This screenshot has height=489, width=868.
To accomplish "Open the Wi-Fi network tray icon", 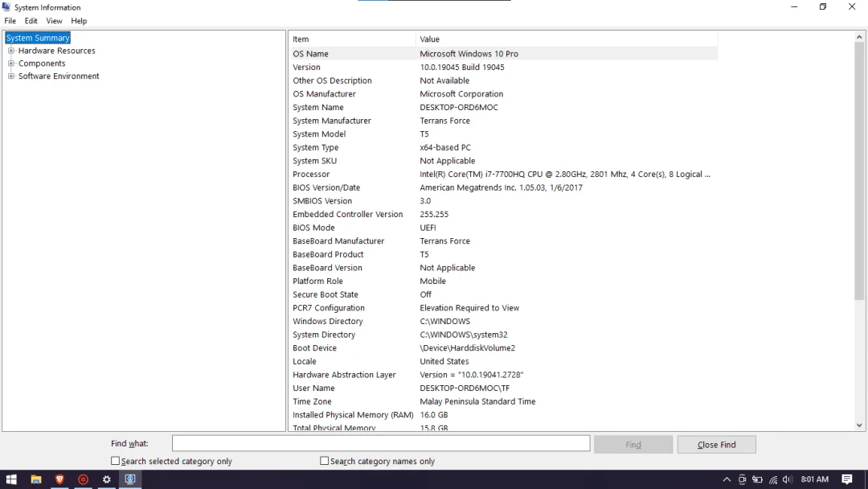I will pos(773,479).
